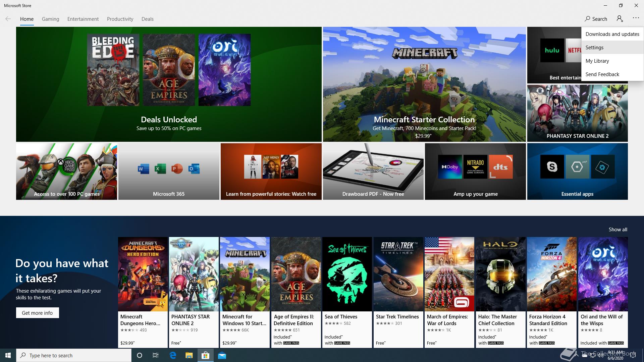The height and width of the screenshot is (362, 644).
Task: Open Minecraft Dungeons Hero Edition game card
Action: (x=143, y=292)
